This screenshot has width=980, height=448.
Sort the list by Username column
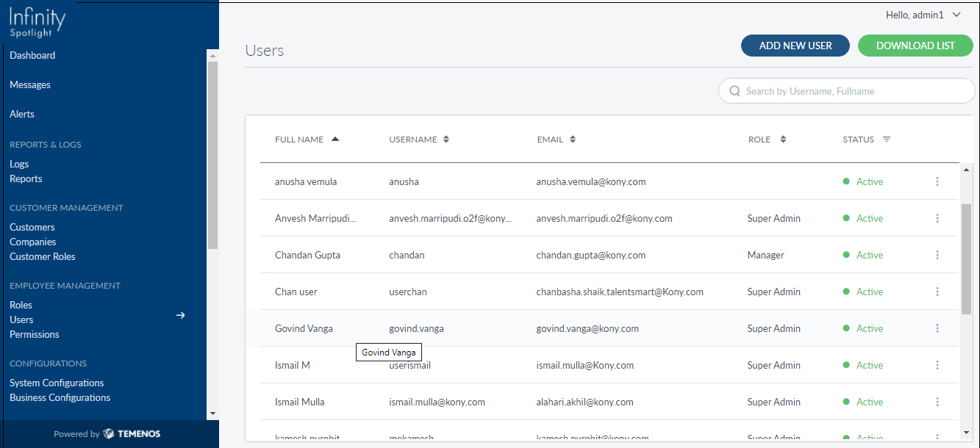[x=446, y=140]
